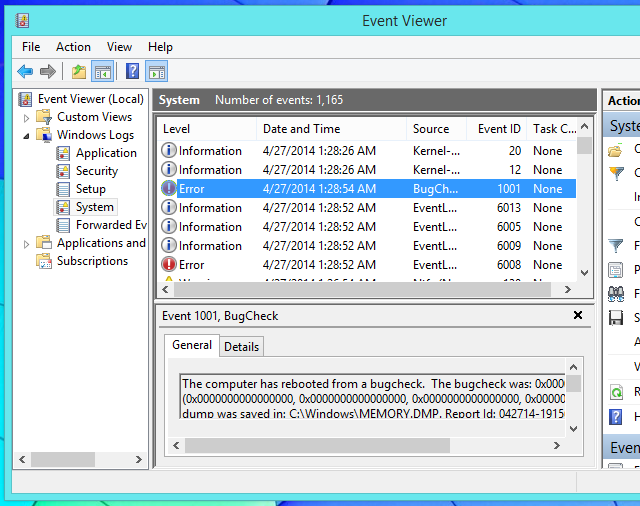
Task: Click the open saved log folder icon in Actions
Action: (x=616, y=151)
